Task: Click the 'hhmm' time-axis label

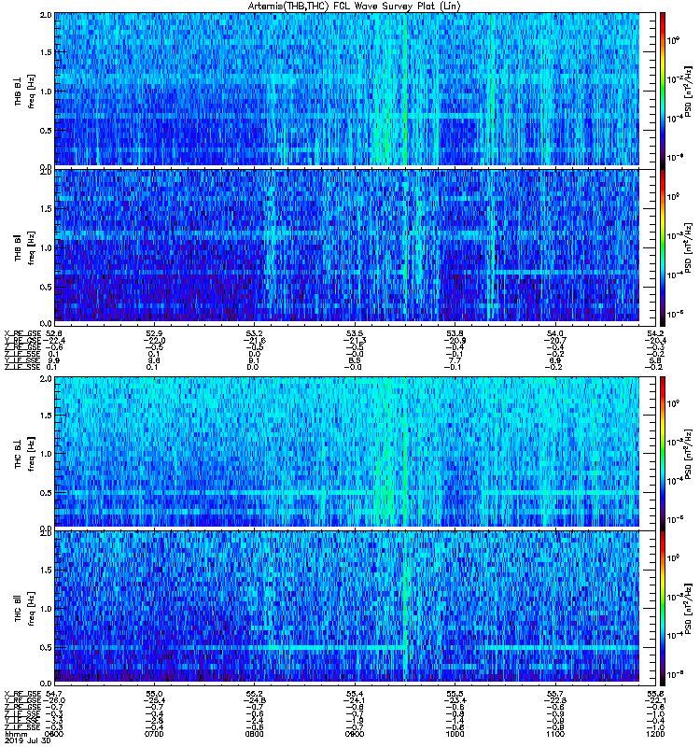Action: click(x=16, y=734)
